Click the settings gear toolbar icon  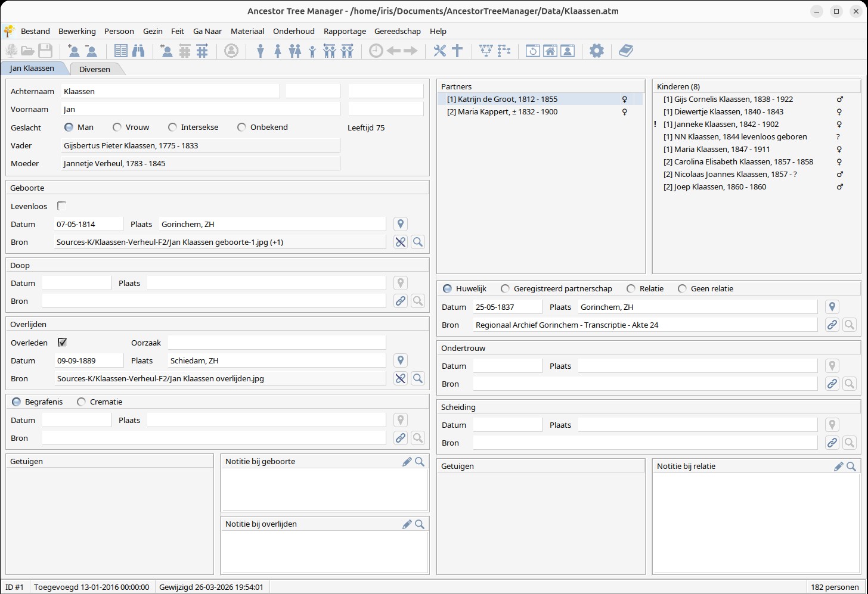596,51
